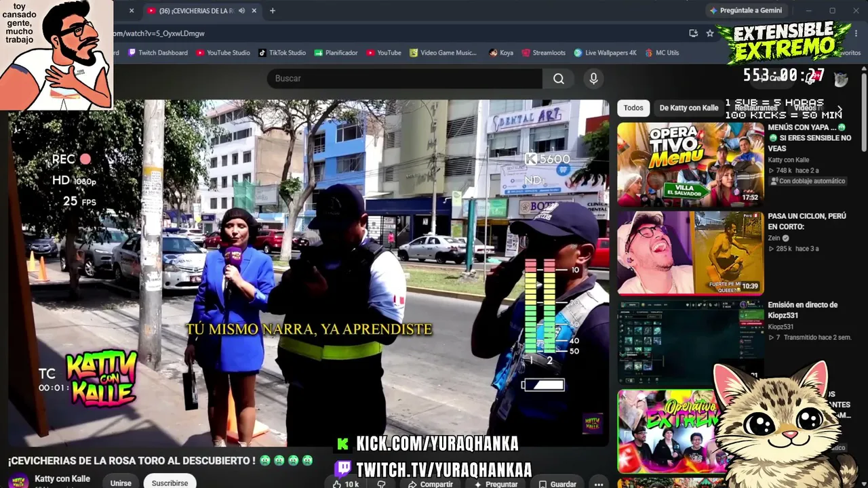Click the Preguntar button
Image resolution: width=868 pixels, height=488 pixels.
click(x=496, y=484)
